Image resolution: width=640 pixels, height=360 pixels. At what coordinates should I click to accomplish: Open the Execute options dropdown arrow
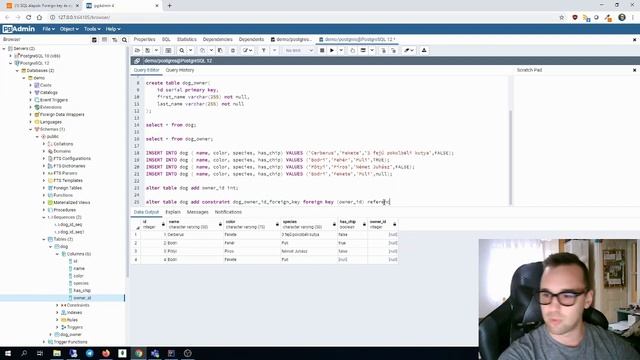[341, 50]
